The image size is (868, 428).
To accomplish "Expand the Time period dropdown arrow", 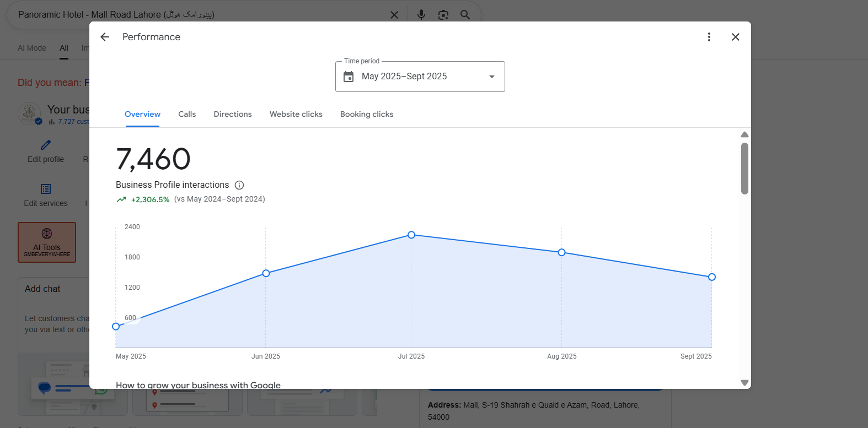I will pyautogui.click(x=492, y=77).
